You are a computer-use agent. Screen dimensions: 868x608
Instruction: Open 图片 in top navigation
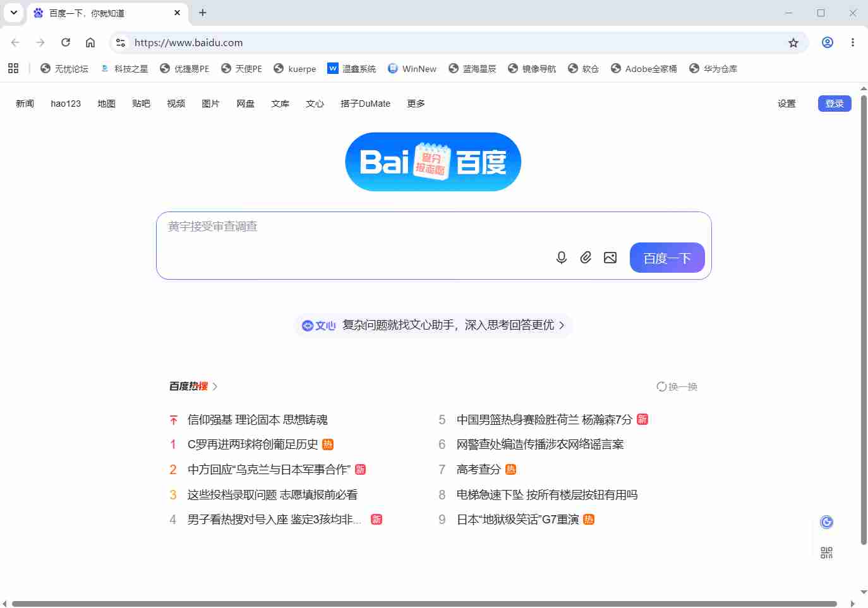click(210, 104)
